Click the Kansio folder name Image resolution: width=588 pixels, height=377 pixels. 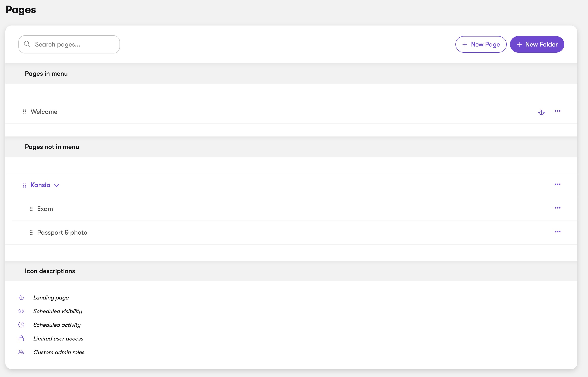tap(40, 185)
